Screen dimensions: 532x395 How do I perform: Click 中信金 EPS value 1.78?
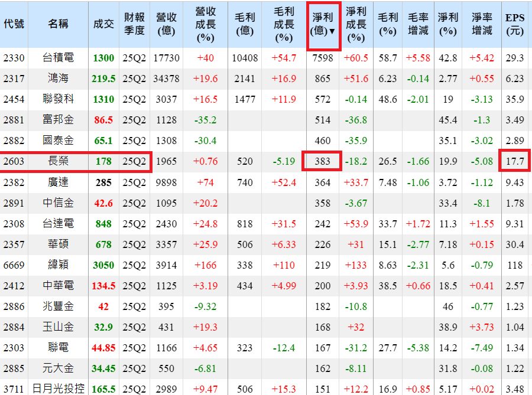pos(515,203)
